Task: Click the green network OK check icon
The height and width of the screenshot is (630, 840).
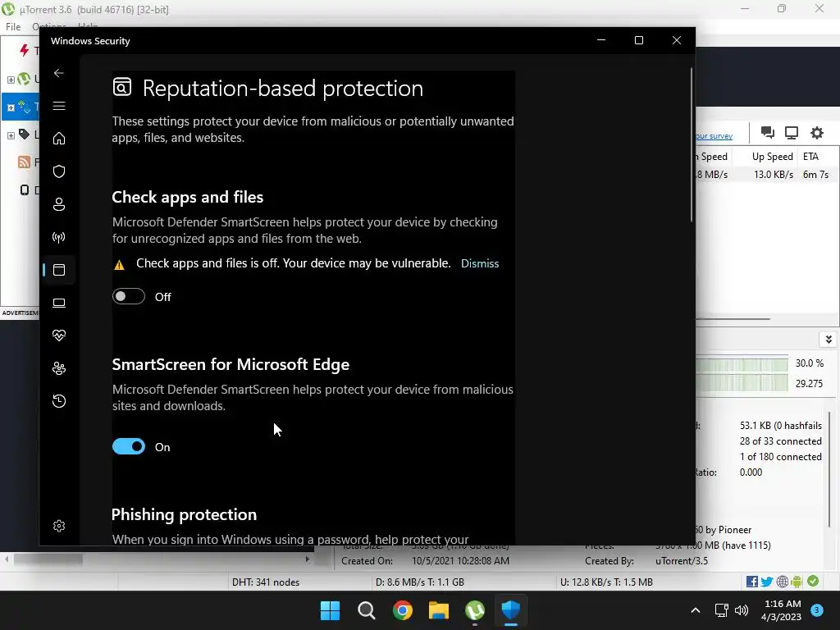Action: pos(813,582)
